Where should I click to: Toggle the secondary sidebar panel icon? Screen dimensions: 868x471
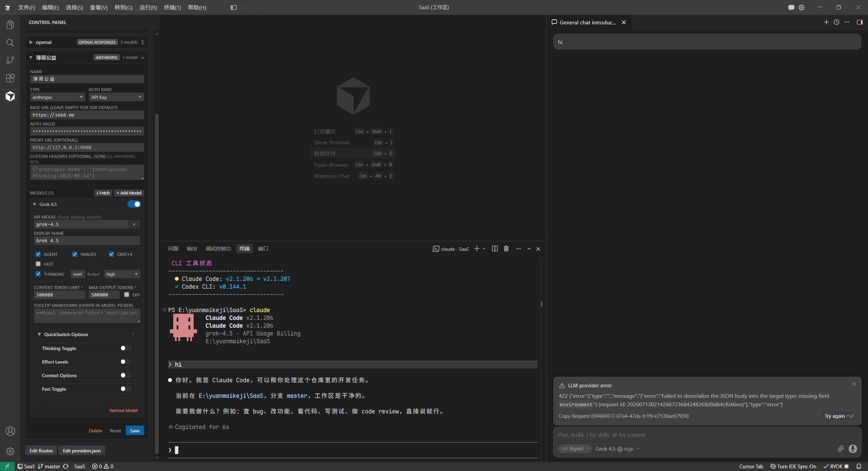(860, 22)
